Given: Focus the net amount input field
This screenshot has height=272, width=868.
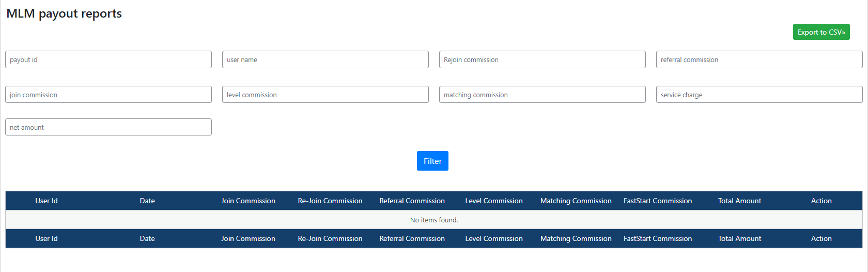Looking at the screenshot, I should [109, 127].
